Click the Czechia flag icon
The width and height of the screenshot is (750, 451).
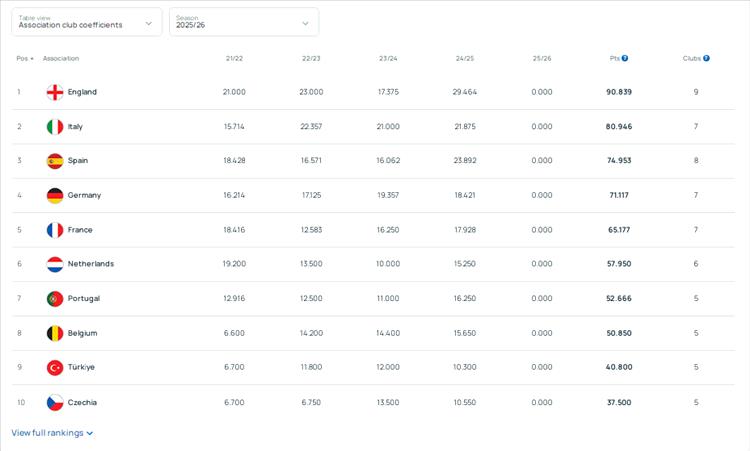point(55,402)
